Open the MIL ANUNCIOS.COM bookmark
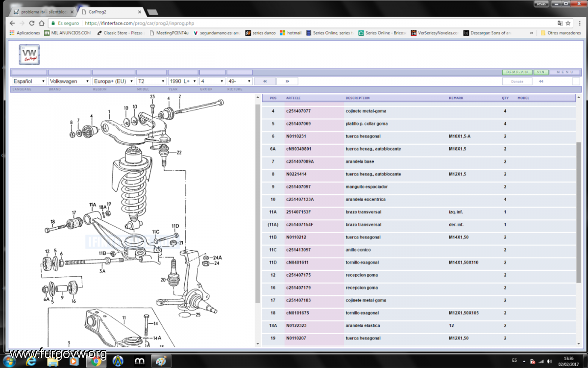Viewport: 588px width, 368px height. [x=68, y=33]
